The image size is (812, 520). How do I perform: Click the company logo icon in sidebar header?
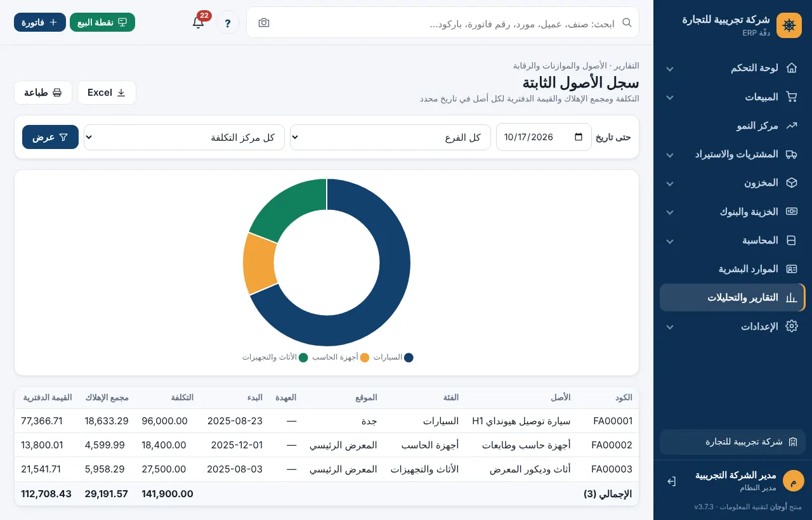[x=789, y=25]
